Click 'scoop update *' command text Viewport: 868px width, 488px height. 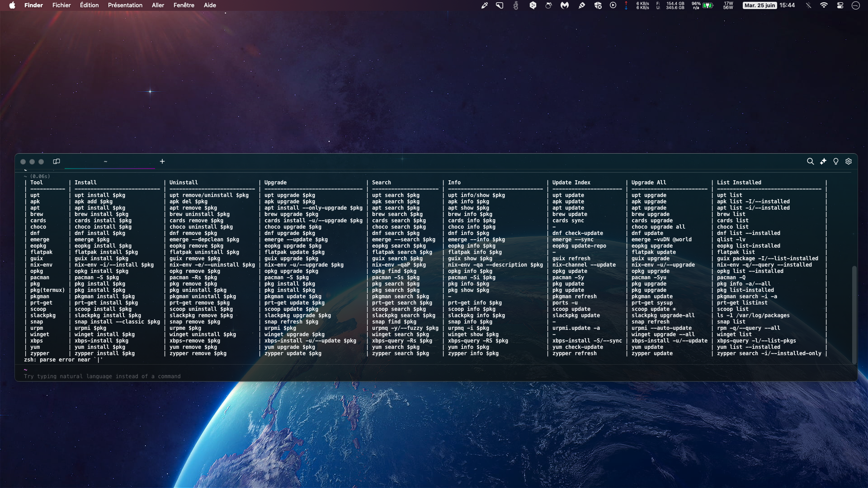654,309
